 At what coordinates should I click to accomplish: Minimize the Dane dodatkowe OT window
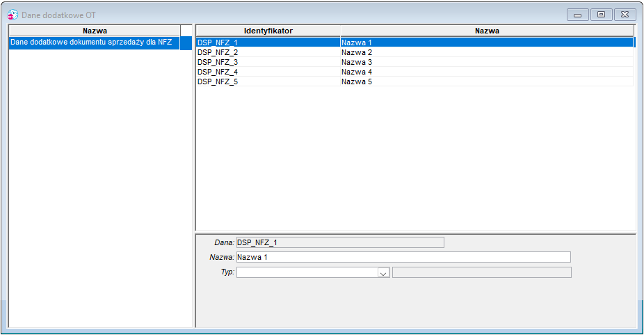577,15
